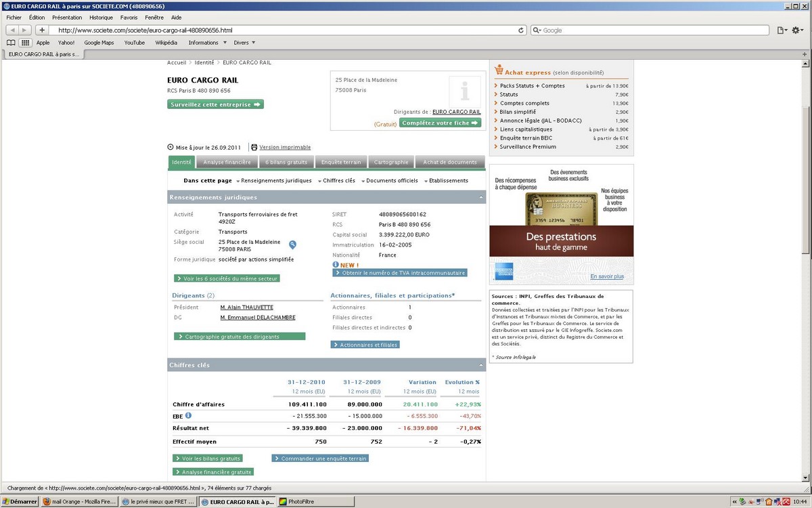812x508 pixels.
Task: Click the Actionnaires et filiales button
Action: pyautogui.click(x=365, y=345)
